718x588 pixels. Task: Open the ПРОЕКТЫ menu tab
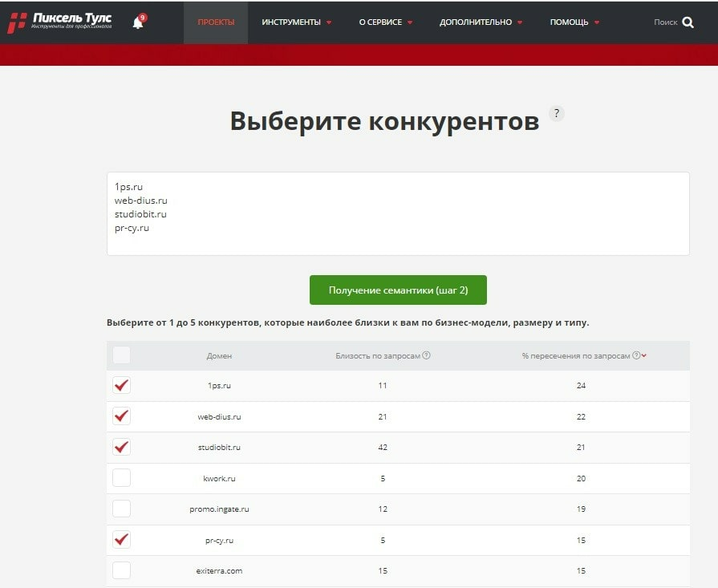[x=216, y=22]
